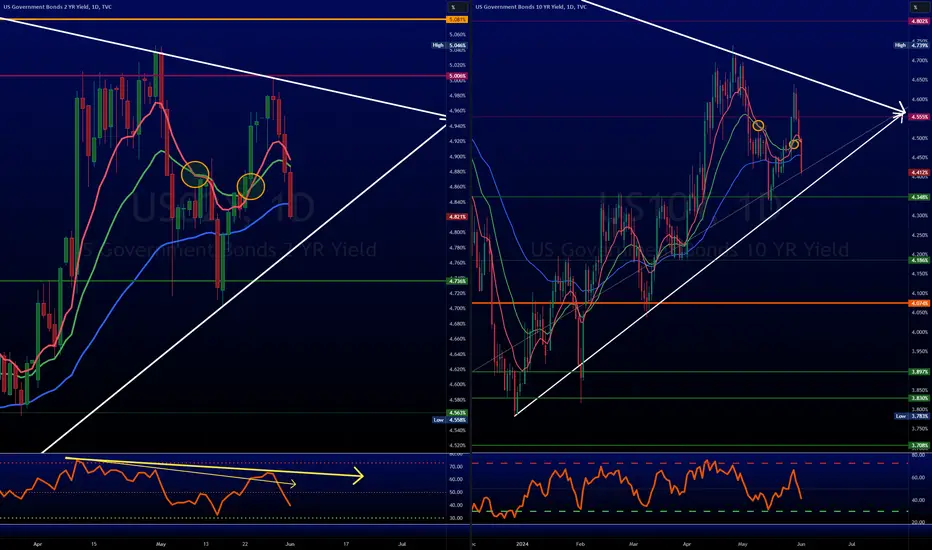This screenshot has height=550, width=932.
Task: Select the right yellow circle drawing on 2 YR chart
Action: tap(251, 186)
